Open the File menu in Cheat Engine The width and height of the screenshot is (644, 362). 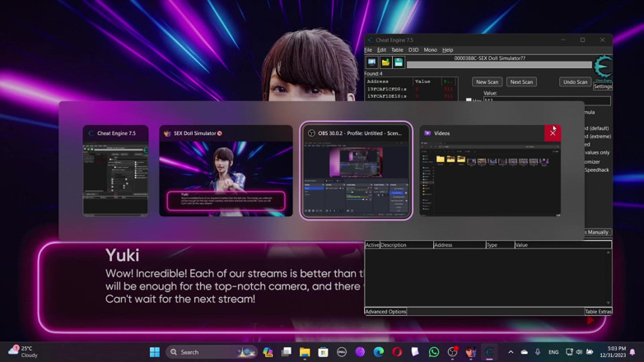coord(368,49)
